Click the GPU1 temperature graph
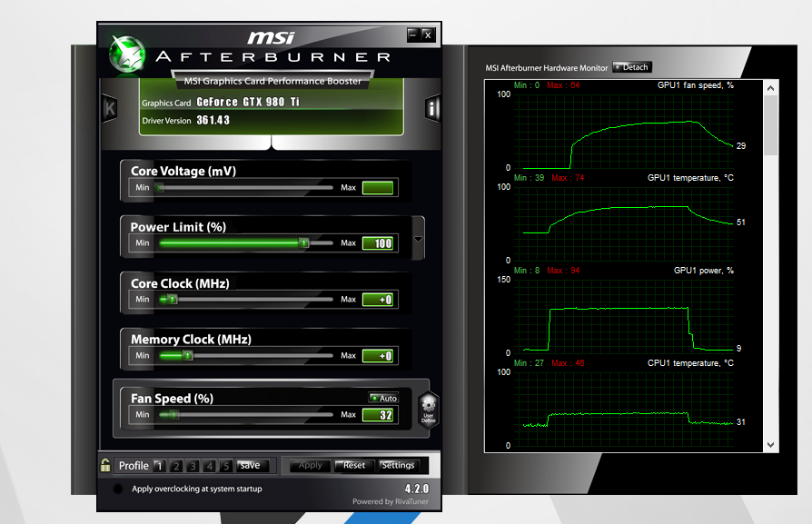This screenshot has height=524, width=812. point(624,224)
